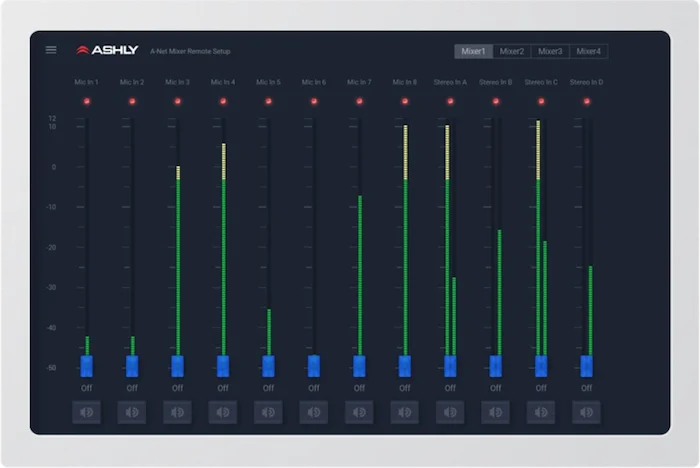Mute the Stereo In C channel
The height and width of the screenshot is (468, 700).
pyautogui.click(x=541, y=411)
